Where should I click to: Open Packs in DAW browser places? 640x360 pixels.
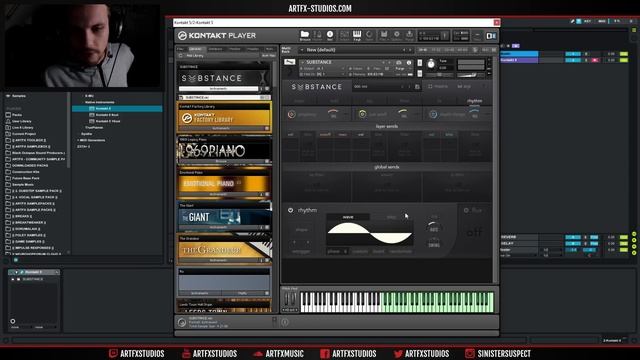pos(17,115)
